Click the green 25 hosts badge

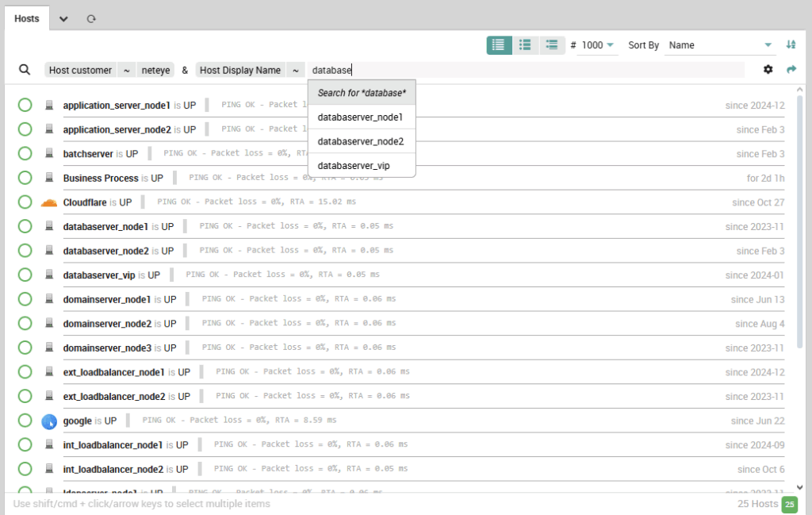pos(790,505)
